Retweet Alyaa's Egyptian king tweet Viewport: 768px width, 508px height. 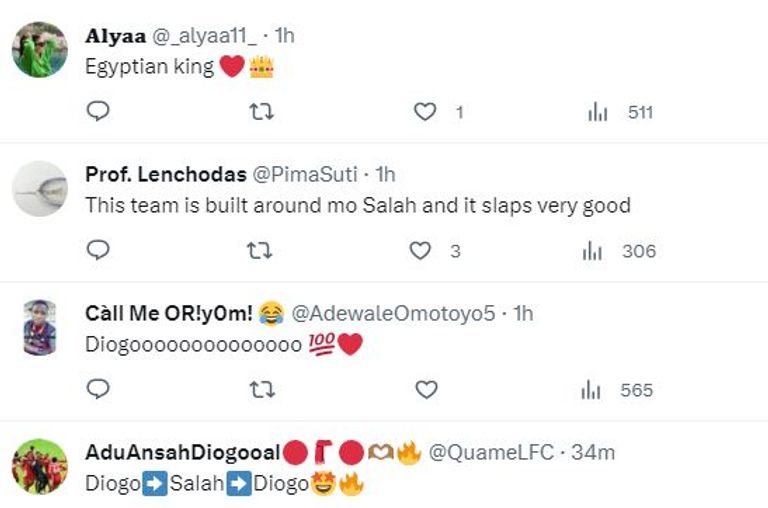[260, 112]
